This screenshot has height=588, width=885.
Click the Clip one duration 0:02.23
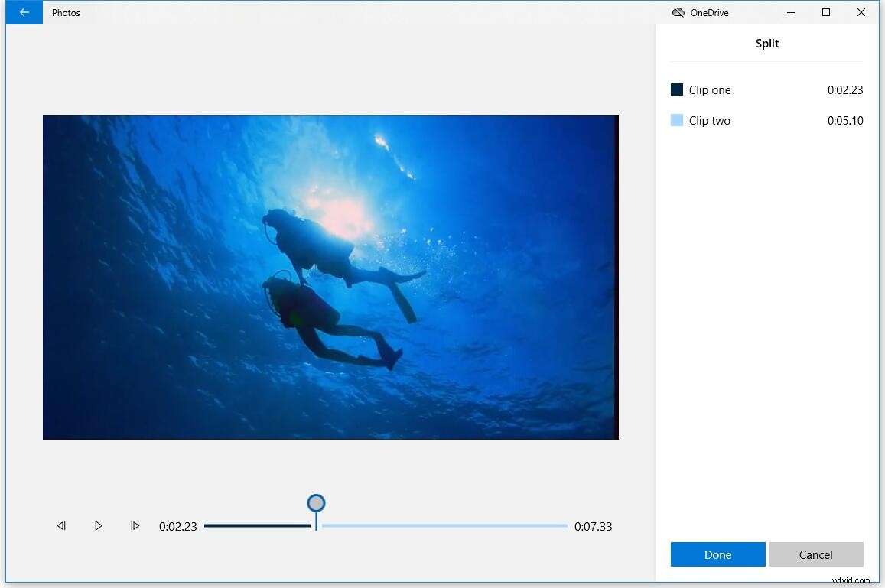pos(844,89)
